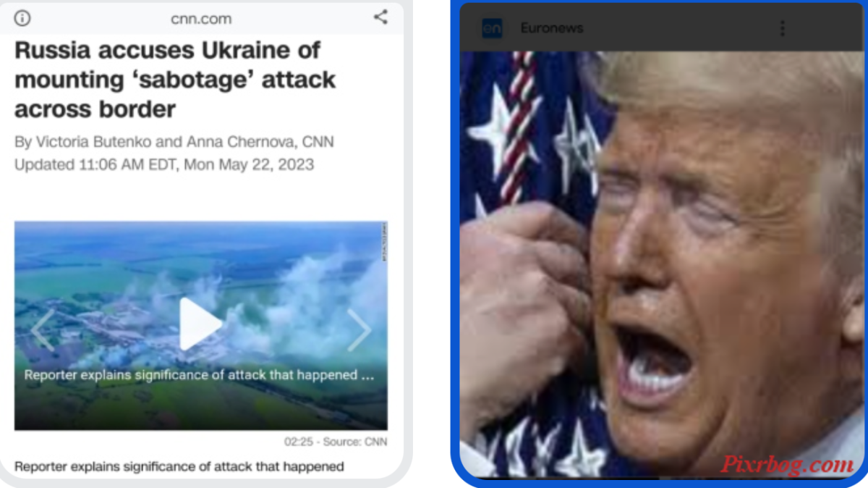868x488 pixels.
Task: Open the Russia accuses Ukraine headline
Action: [x=175, y=80]
